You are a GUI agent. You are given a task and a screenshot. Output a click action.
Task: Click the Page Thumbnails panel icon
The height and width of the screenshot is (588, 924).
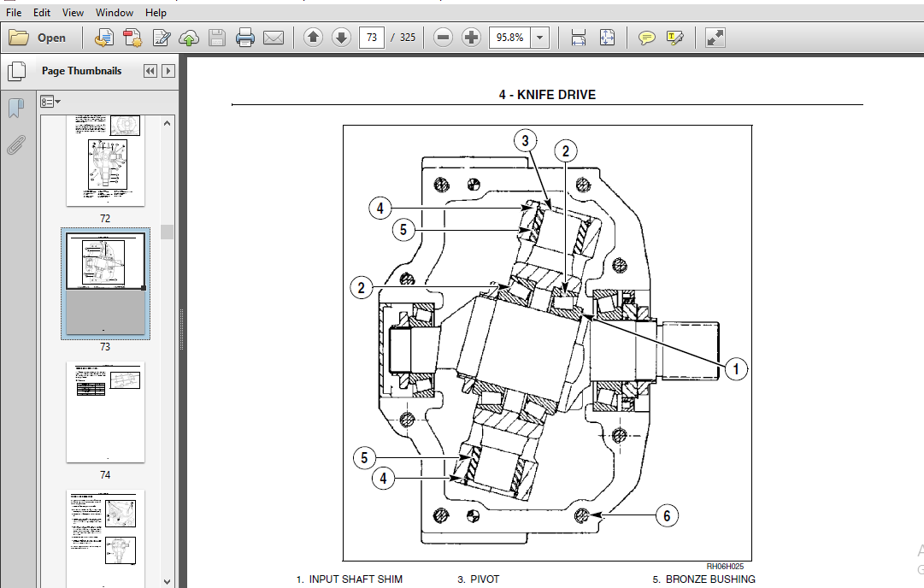point(16,71)
